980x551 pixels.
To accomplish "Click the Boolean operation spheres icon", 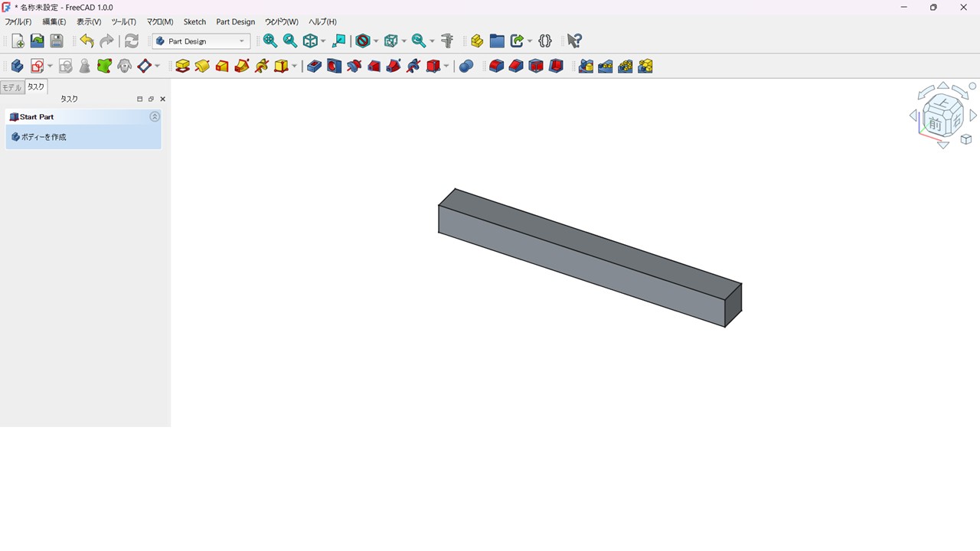I will pyautogui.click(x=466, y=67).
